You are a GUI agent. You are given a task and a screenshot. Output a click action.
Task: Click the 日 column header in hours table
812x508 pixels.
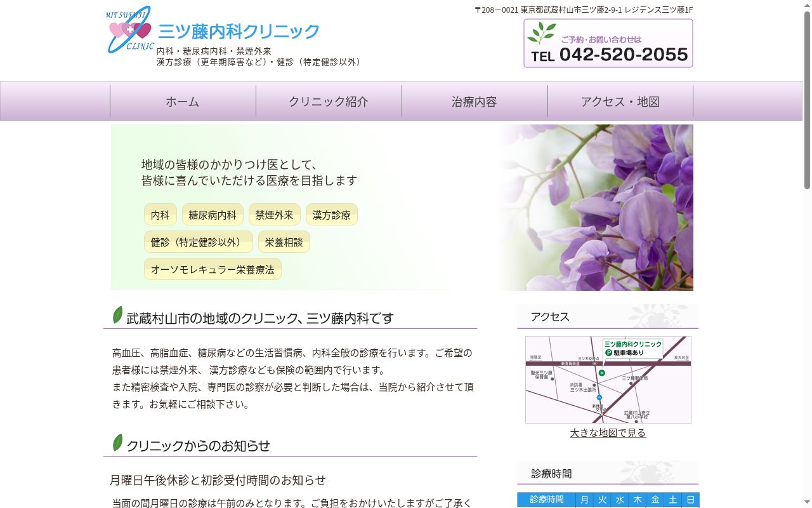690,500
